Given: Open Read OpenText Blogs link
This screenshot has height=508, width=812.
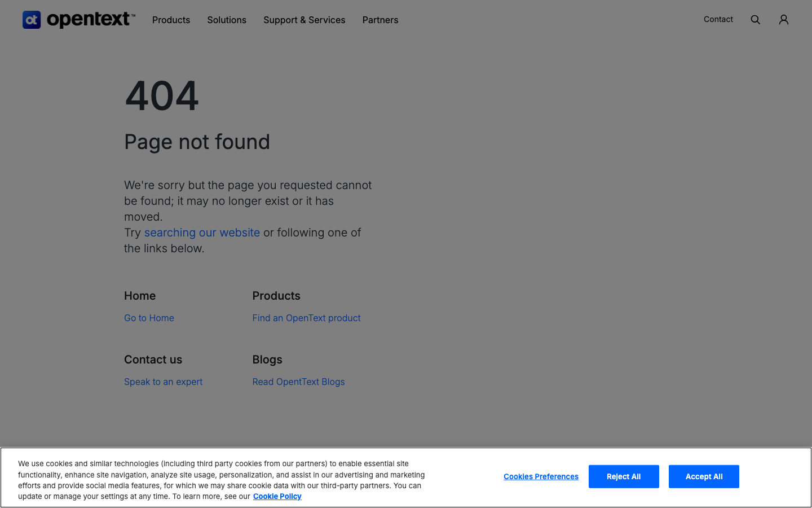Looking at the screenshot, I should click(x=298, y=382).
